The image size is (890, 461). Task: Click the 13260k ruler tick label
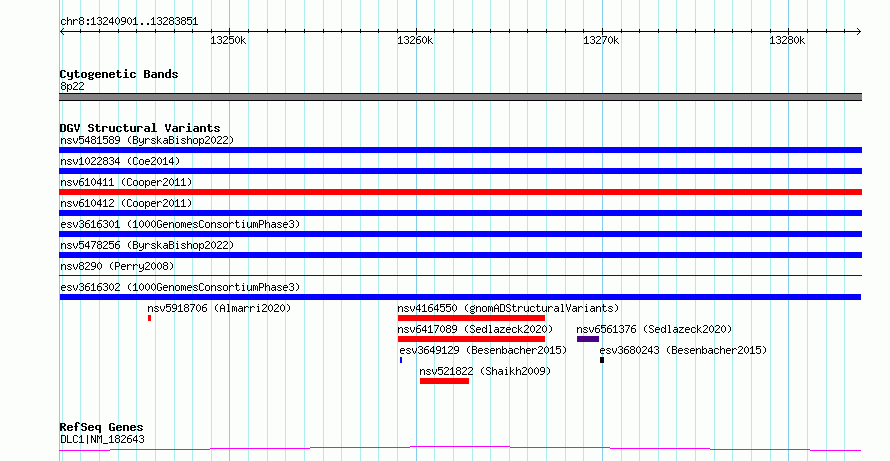(415, 40)
